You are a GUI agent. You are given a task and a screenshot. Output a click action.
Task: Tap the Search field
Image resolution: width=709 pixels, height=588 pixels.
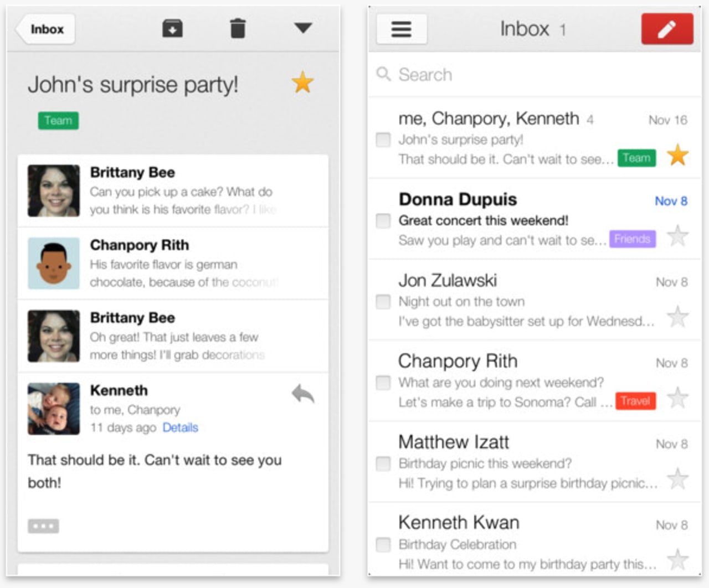(535, 75)
